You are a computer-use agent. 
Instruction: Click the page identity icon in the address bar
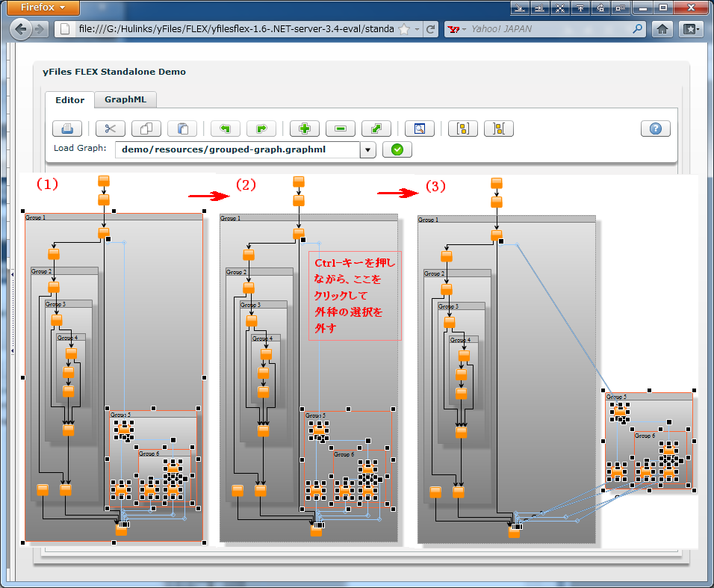tap(65, 29)
